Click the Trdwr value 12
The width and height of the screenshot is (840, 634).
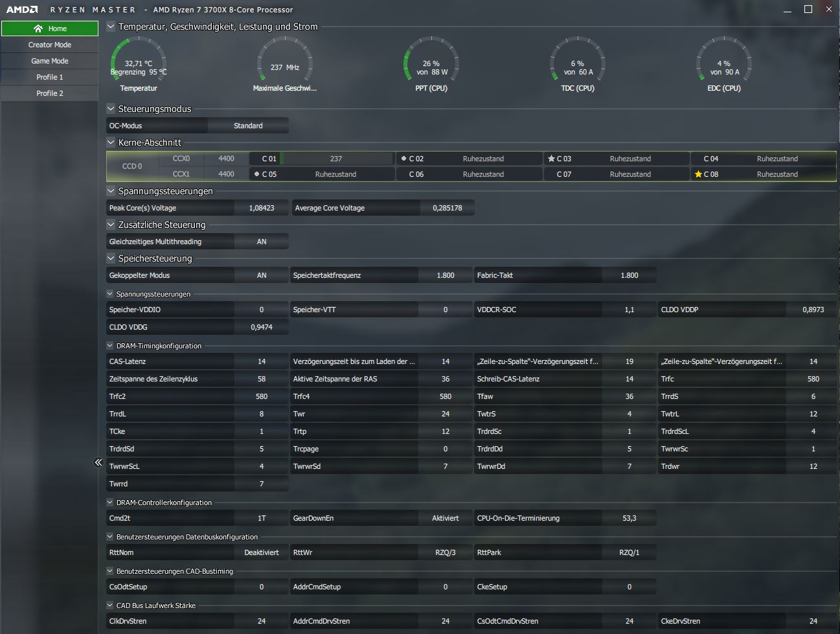813,466
